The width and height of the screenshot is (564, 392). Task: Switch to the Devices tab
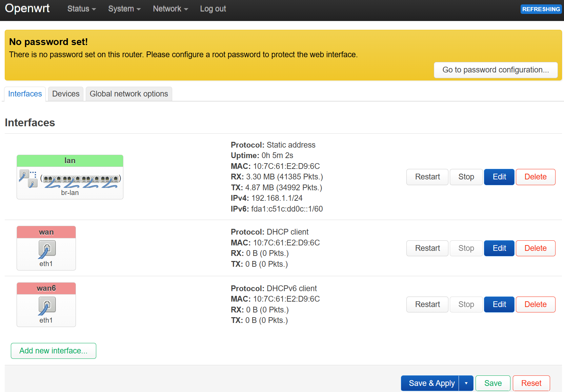point(66,94)
